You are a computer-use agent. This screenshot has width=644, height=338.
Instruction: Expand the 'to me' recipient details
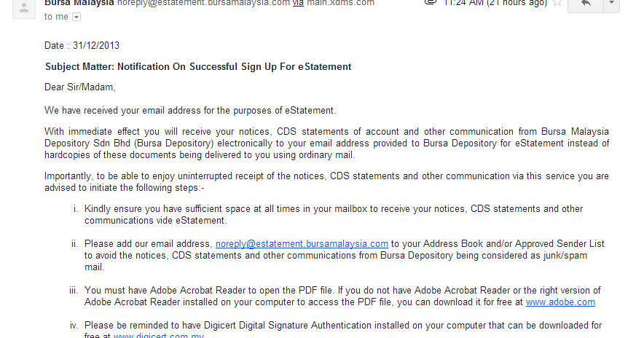(x=76, y=17)
